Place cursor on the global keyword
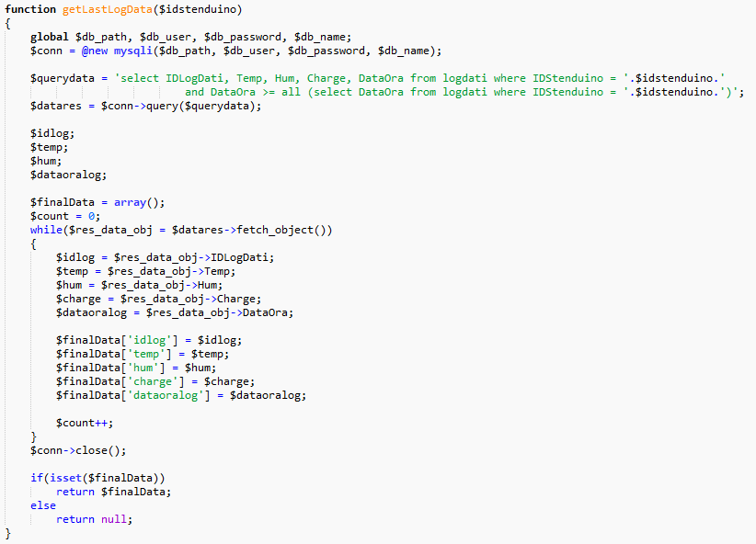 (x=49, y=37)
